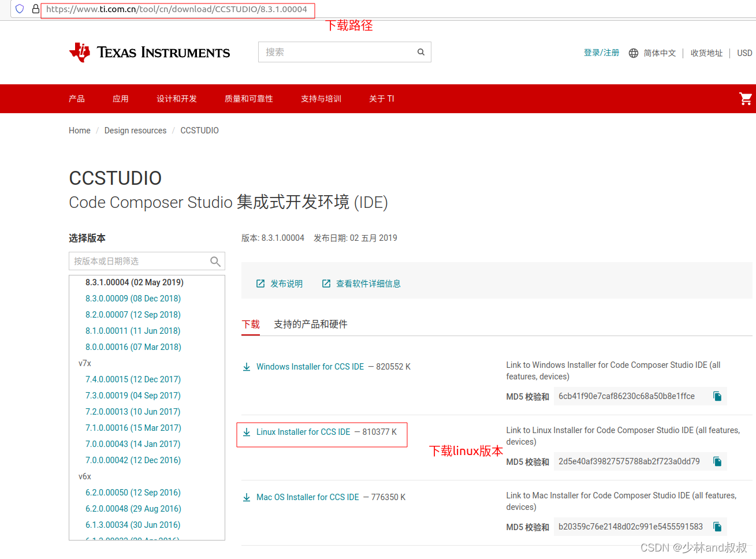756x559 pixels.
Task: Open the 设计和开发 navigation menu
Action: (x=177, y=99)
